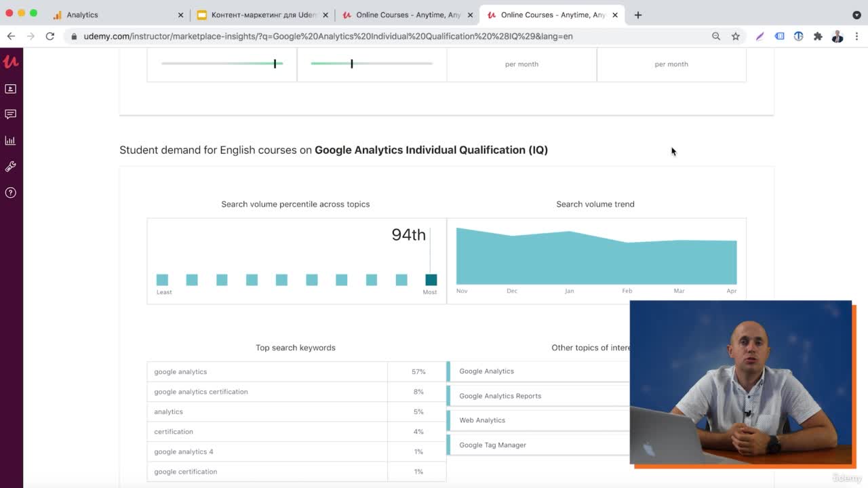Image resolution: width=868 pixels, height=488 pixels.
Task: Click the zoom magnifier icon in address bar
Action: pyautogui.click(x=716, y=36)
